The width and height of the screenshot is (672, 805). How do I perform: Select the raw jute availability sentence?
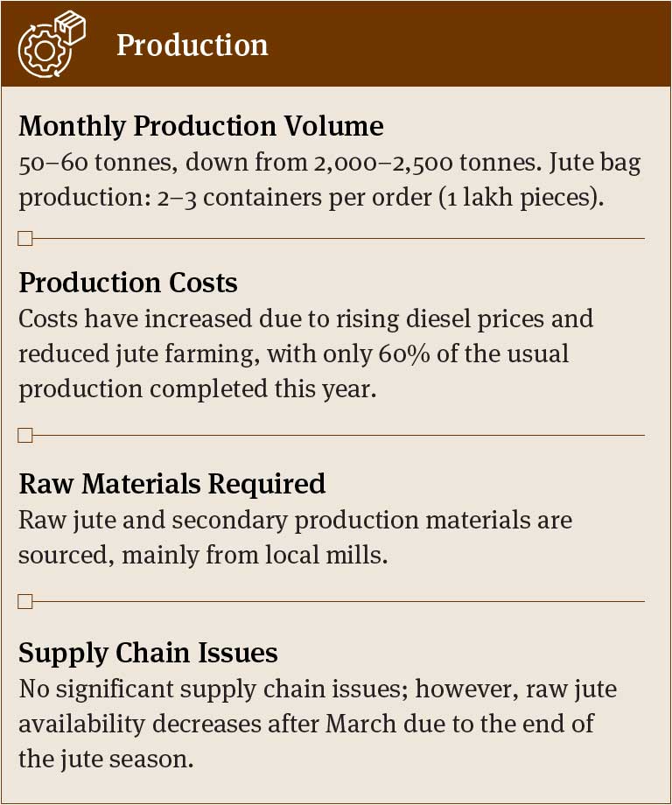point(317,724)
